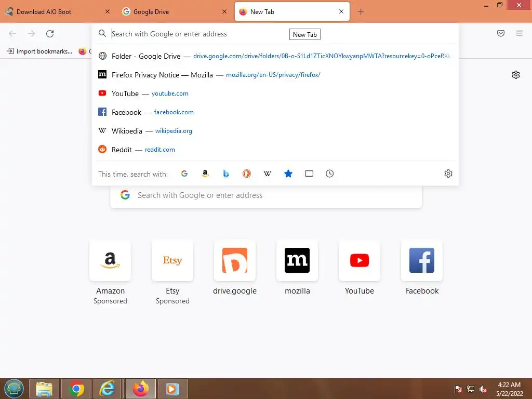The width and height of the screenshot is (532, 399).
Task: Click the Firefox taskbar button
Action: coord(141,389)
